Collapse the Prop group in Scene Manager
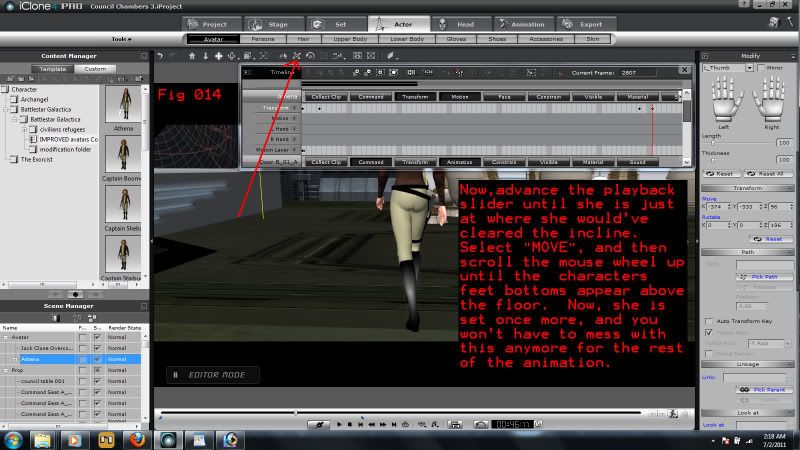The image size is (800, 450). [6, 370]
